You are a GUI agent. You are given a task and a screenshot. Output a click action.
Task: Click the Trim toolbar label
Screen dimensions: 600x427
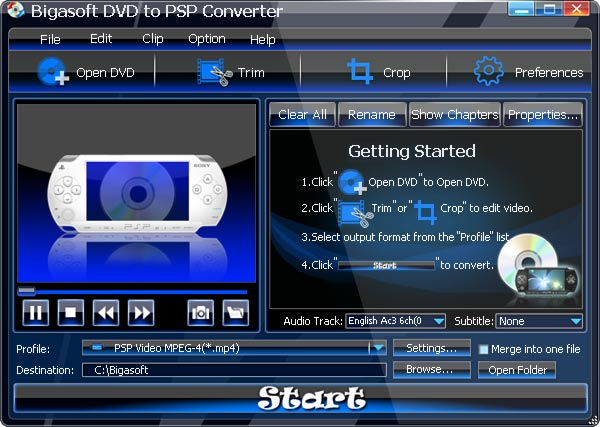(251, 72)
